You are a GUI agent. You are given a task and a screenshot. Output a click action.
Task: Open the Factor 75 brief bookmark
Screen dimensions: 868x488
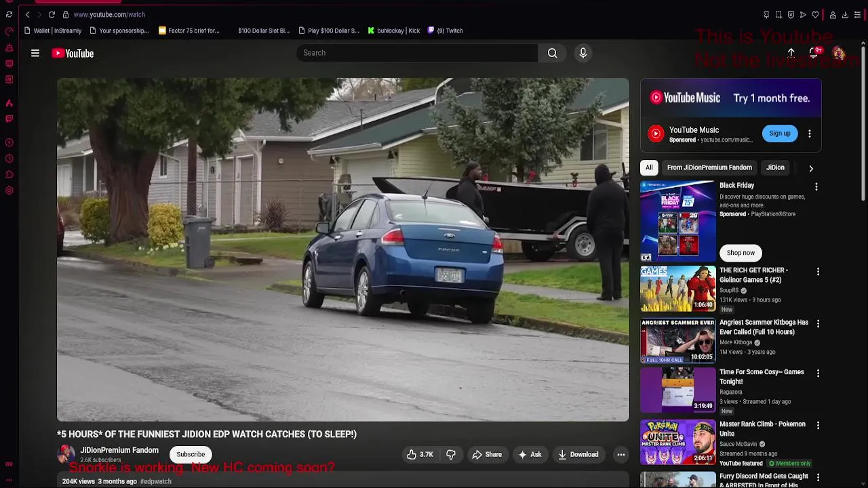click(x=189, y=30)
